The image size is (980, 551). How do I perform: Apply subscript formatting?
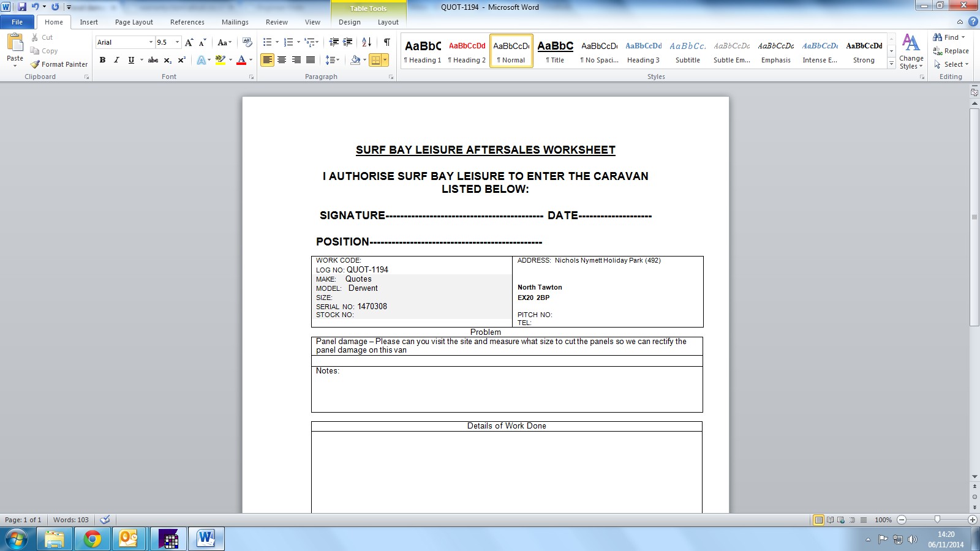[x=167, y=60]
